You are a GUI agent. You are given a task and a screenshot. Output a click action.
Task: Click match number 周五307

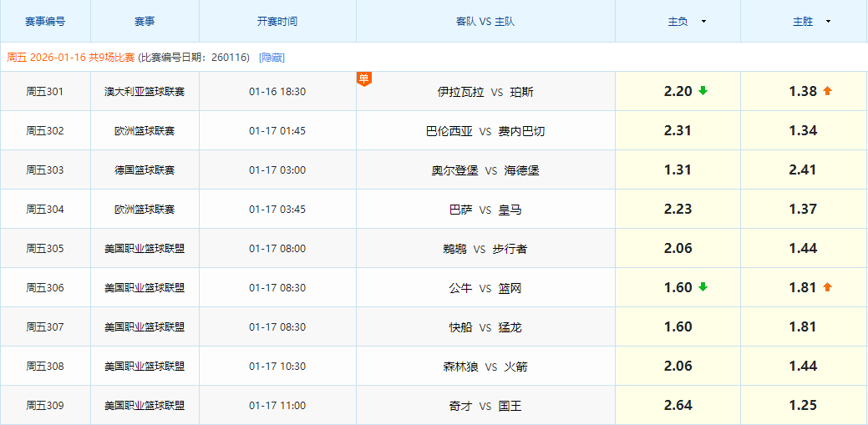pos(45,327)
